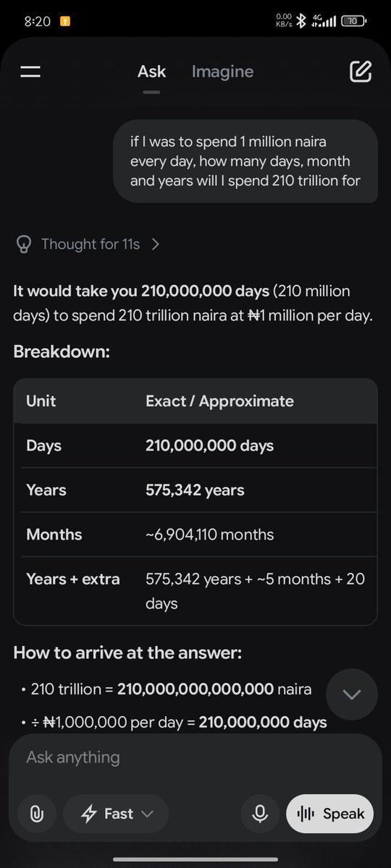Tap the microphone dictation icon
This screenshot has width=391, height=868.
click(x=260, y=814)
